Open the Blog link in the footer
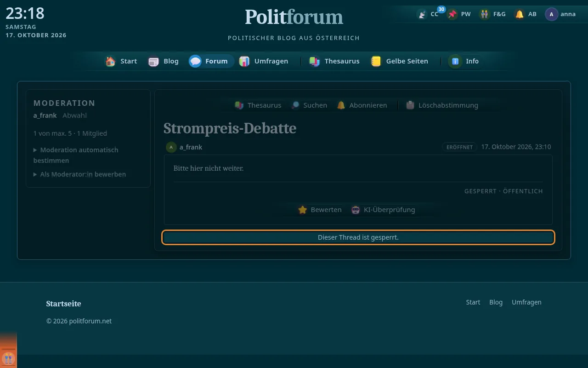 coord(496,302)
